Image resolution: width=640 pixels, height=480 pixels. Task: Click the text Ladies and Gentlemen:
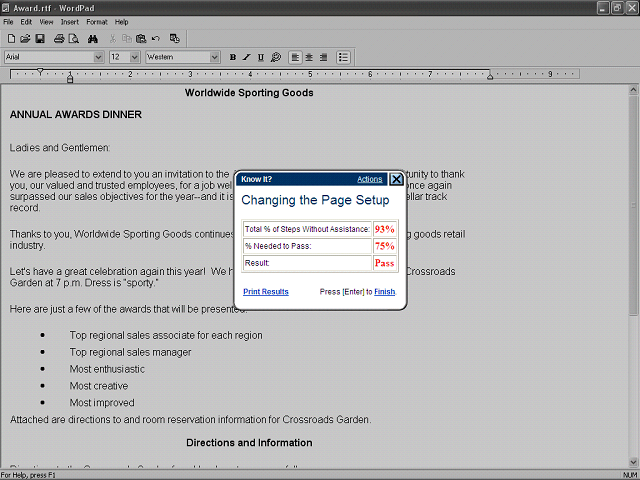60,148
